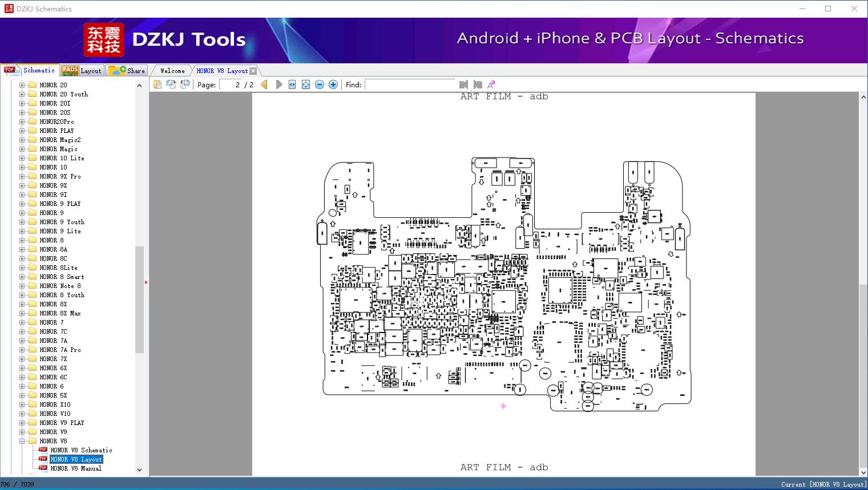The height and width of the screenshot is (490, 868).
Task: Select HONOR V8 Layout in the tree
Action: point(76,459)
